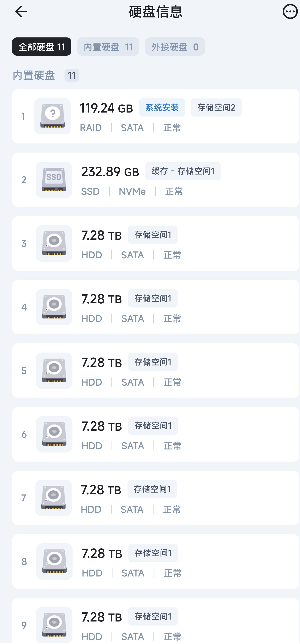This screenshot has width=300, height=644.
Task: Click the SSD drive icon for disk 2
Action: (x=54, y=180)
